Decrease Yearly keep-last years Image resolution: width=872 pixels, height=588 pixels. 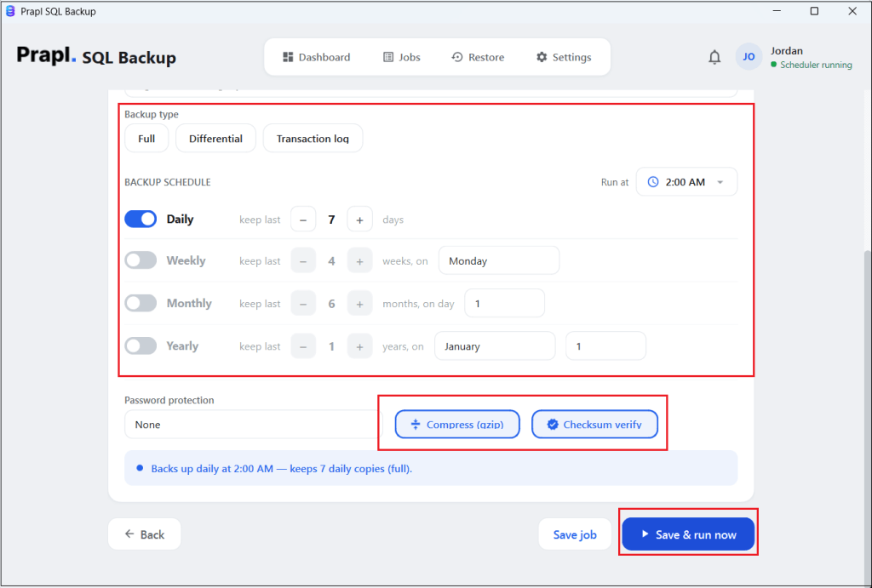(x=303, y=346)
